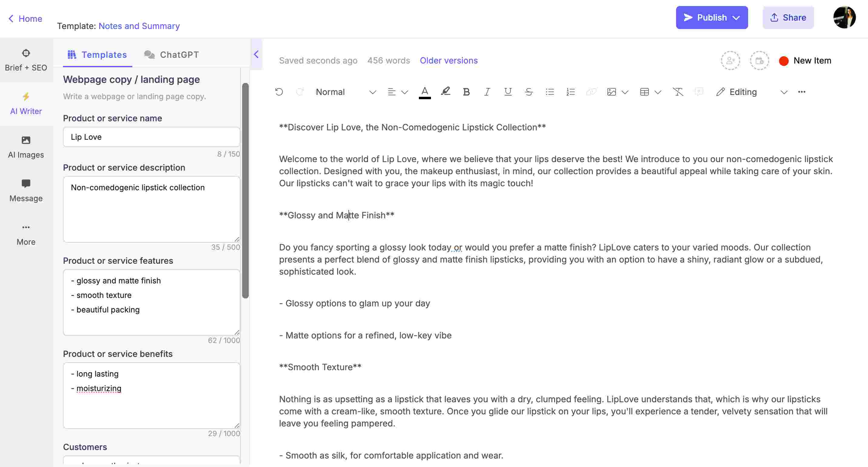Open Brief + SEO in the sidebar

[x=26, y=60]
